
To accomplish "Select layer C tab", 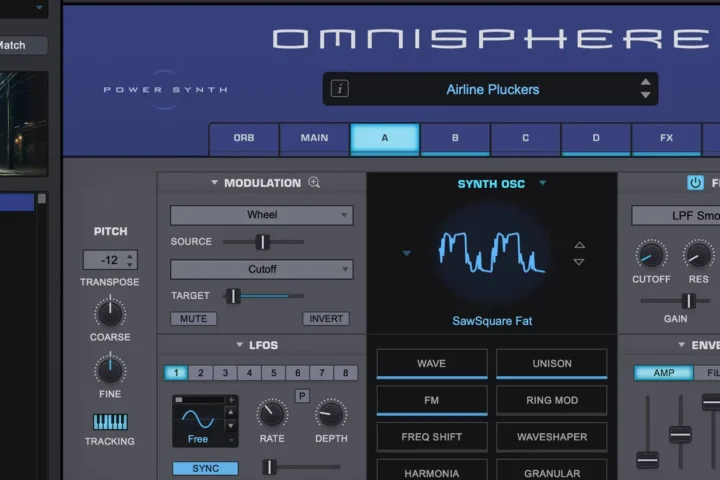I will point(525,138).
